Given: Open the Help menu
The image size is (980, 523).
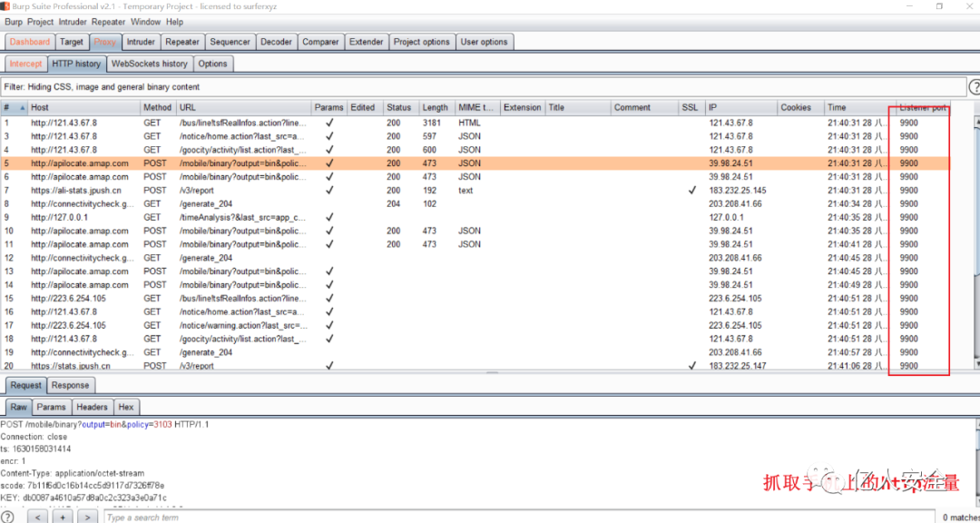Looking at the screenshot, I should click(x=175, y=22).
